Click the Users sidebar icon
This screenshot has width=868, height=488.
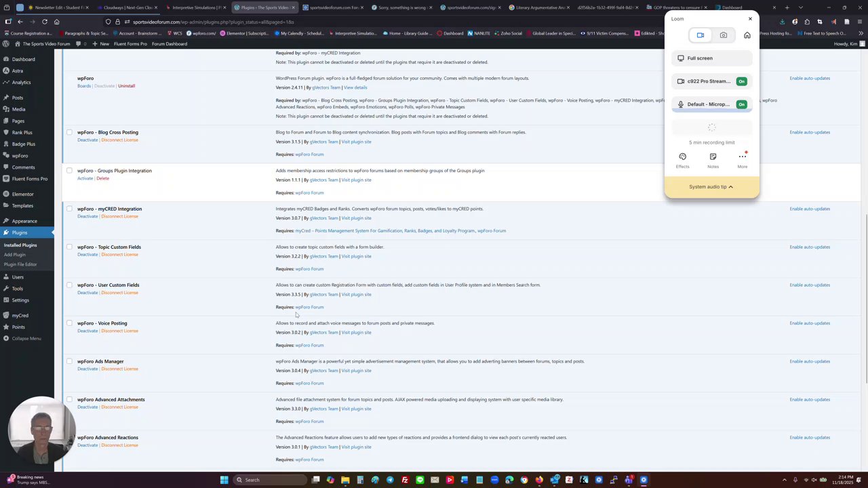[6, 277]
